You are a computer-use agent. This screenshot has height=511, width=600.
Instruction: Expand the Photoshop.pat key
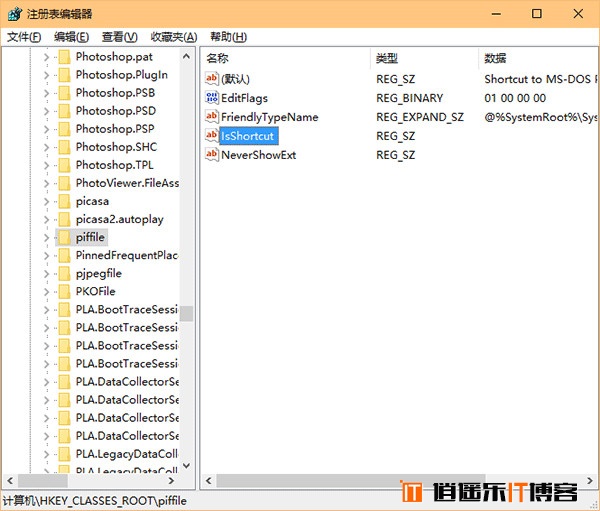click(x=46, y=57)
